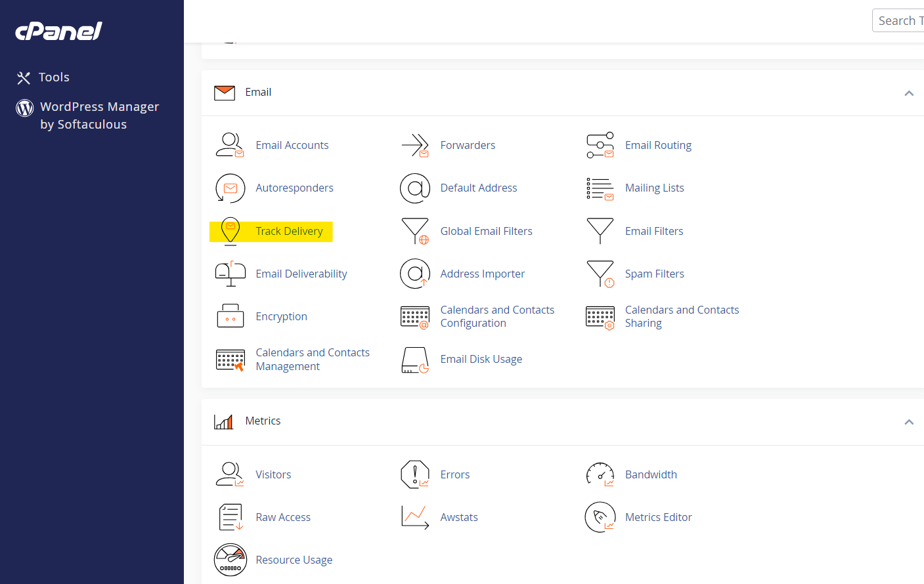The height and width of the screenshot is (584, 924).
Task: Select Tools in the sidebar
Action: click(x=54, y=77)
